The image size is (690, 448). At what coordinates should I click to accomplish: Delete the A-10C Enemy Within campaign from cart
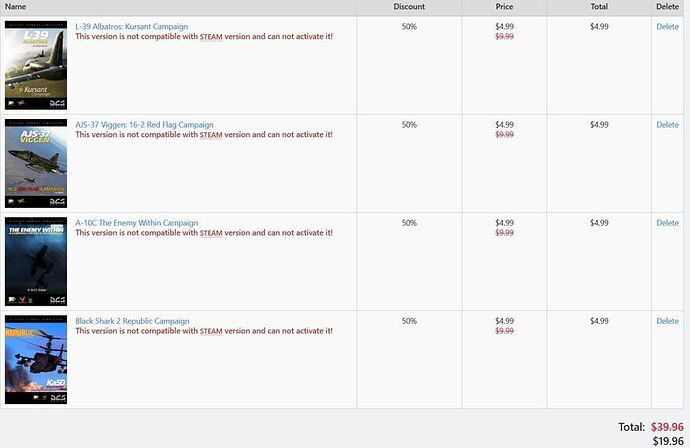click(668, 223)
